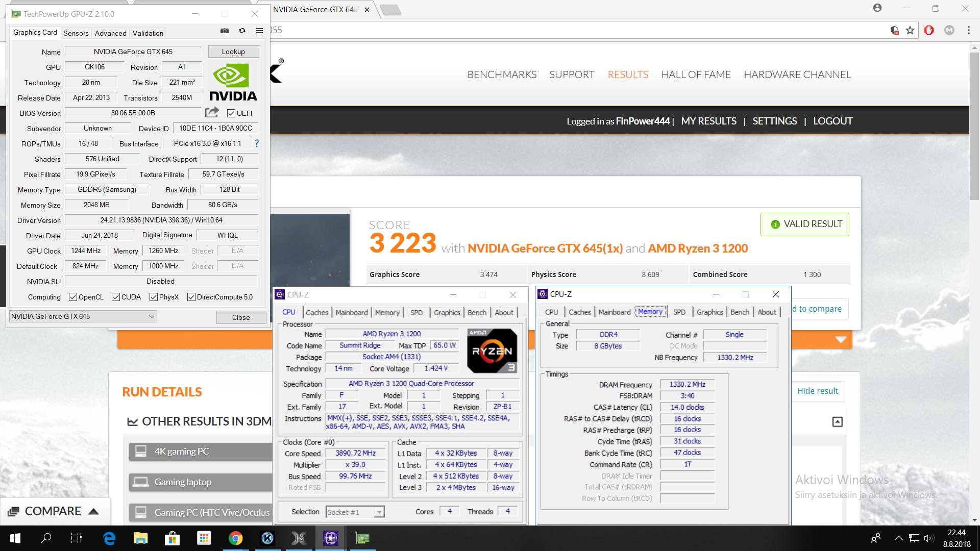This screenshot has width=980, height=551.
Task: Open the Socket #1 selection dropdown
Action: (x=355, y=512)
